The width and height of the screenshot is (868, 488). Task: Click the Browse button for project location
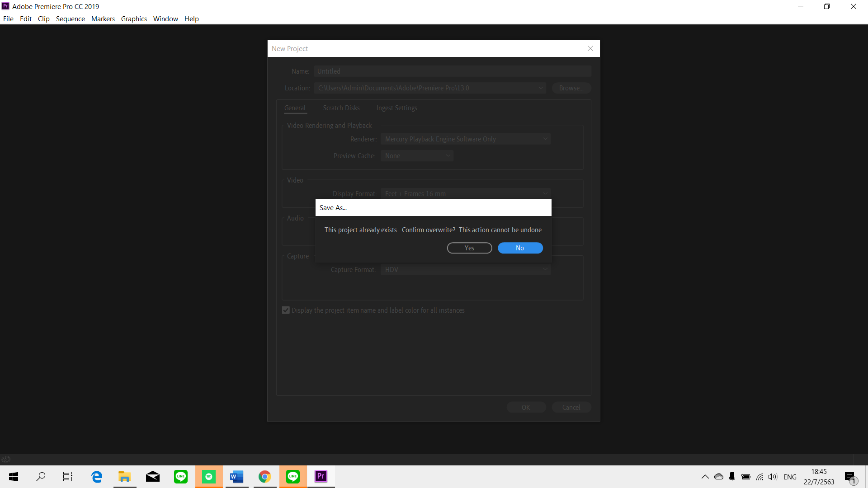point(571,88)
